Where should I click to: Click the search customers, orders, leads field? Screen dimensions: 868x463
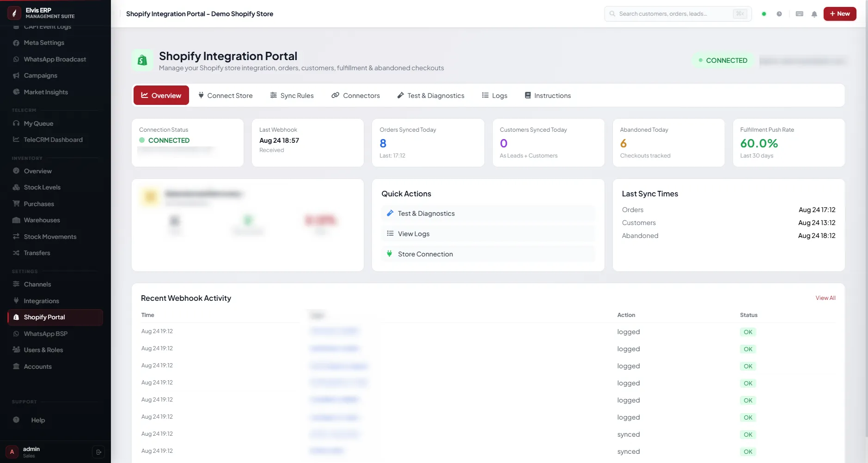point(678,14)
